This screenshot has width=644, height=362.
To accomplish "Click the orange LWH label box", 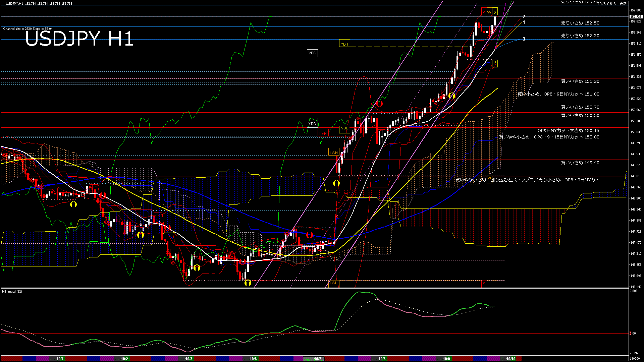I will pos(334,153).
